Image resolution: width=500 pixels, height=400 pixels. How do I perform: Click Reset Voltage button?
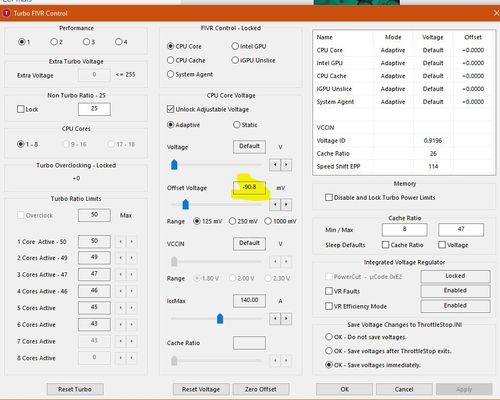pyautogui.click(x=201, y=389)
